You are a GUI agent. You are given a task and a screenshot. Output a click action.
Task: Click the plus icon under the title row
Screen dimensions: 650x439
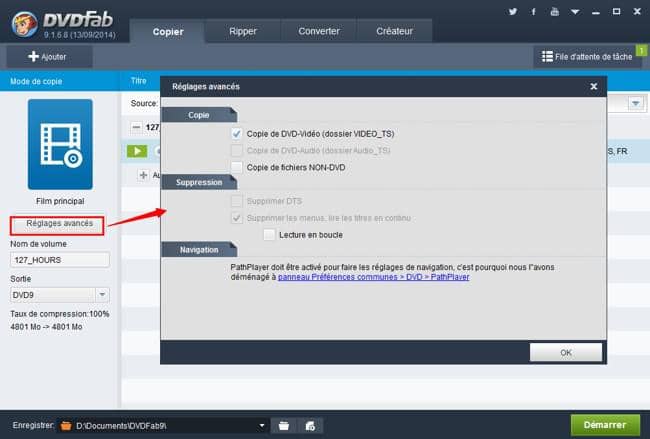[143, 175]
